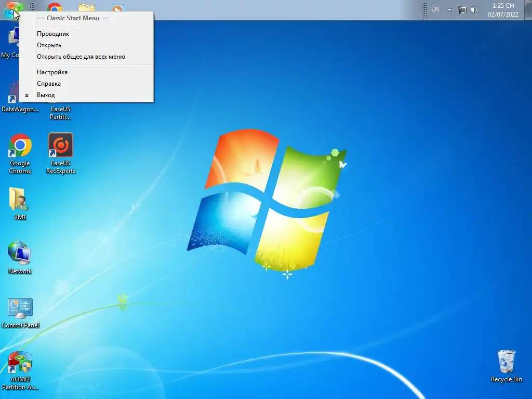
Task: Click the volume speaker tray icon
Action: coord(475,10)
